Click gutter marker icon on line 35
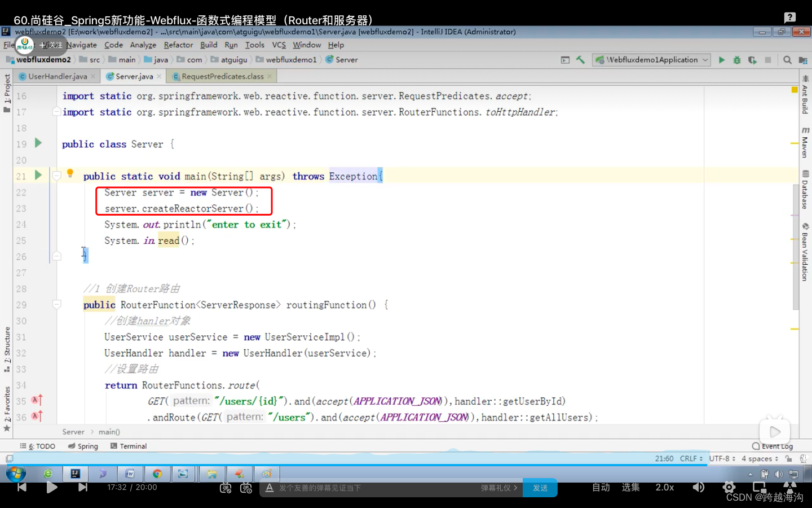Image resolution: width=812 pixels, height=508 pixels. 37,400
